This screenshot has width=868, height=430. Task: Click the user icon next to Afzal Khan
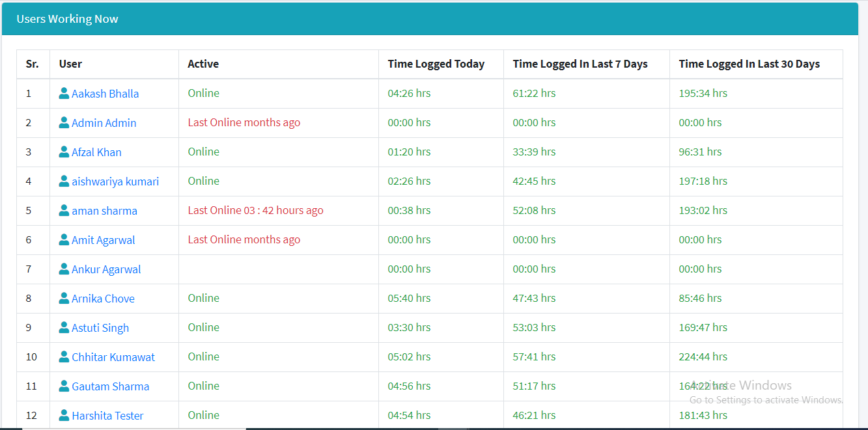tap(64, 152)
